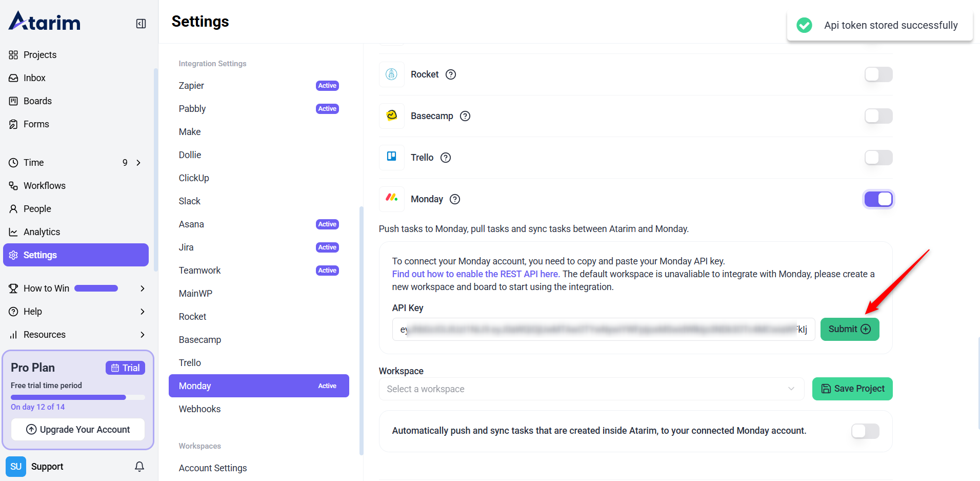Click the help icon next to Rocket
The image size is (980, 481).
pyautogui.click(x=451, y=74)
